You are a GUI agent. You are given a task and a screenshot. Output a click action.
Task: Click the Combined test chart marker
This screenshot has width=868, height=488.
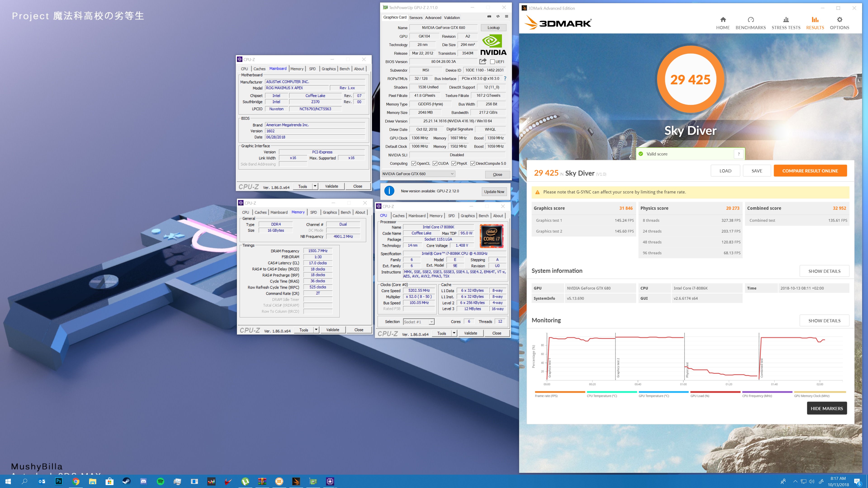(762, 368)
